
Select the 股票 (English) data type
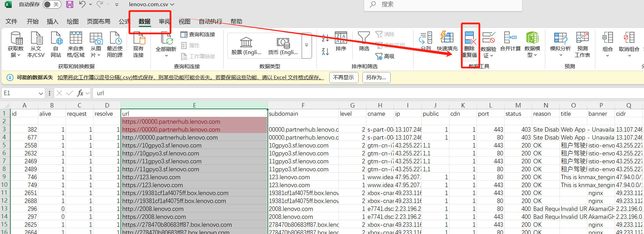click(x=246, y=46)
